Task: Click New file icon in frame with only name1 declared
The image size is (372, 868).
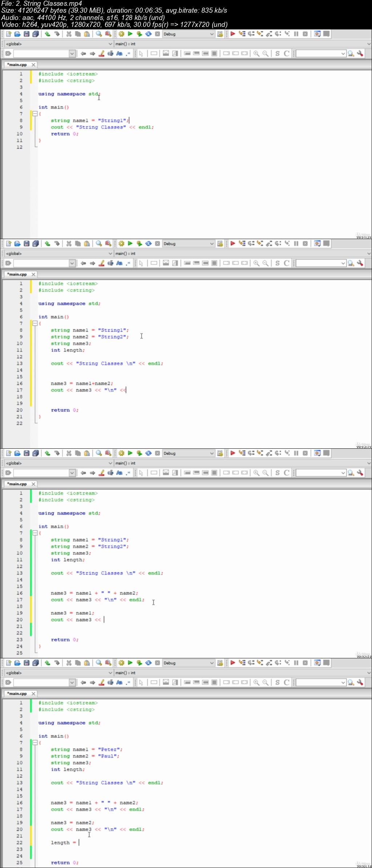Action: point(8,34)
